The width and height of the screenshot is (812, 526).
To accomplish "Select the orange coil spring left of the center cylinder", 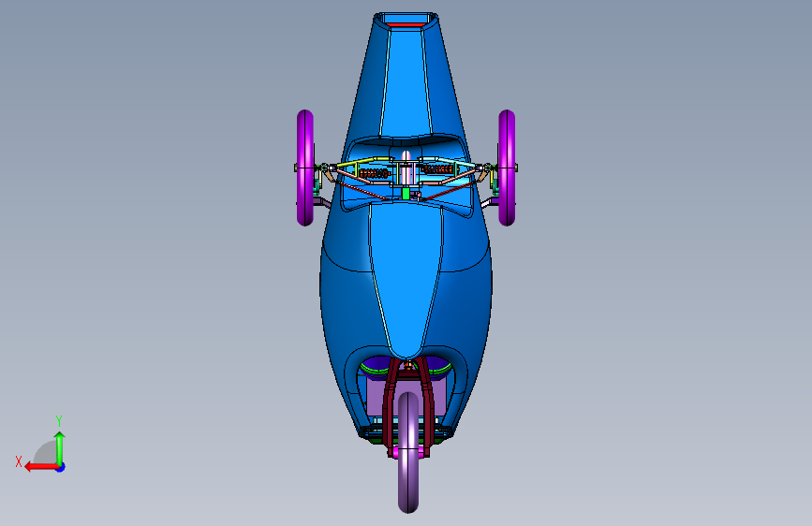I will [x=375, y=173].
